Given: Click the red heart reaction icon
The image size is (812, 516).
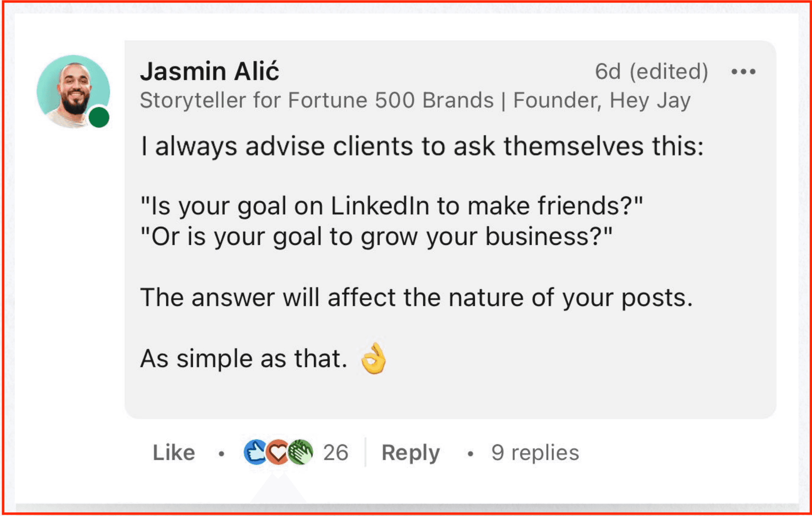Looking at the screenshot, I should [277, 452].
